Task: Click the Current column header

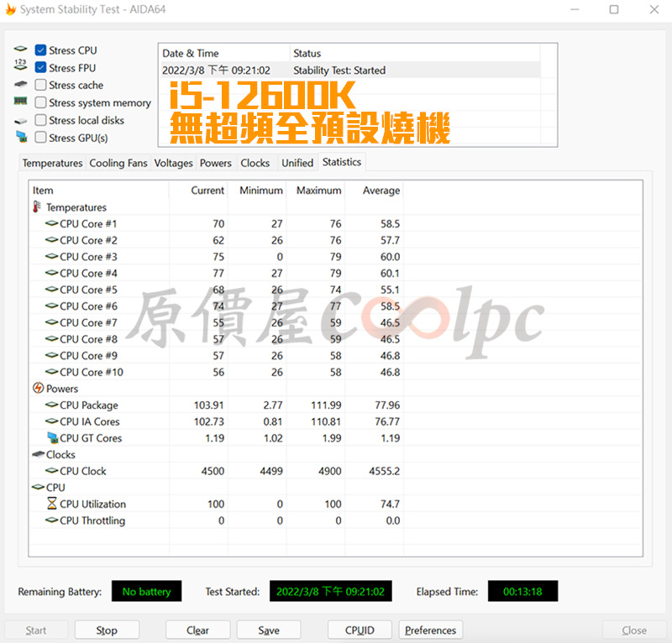Action: (x=198, y=191)
